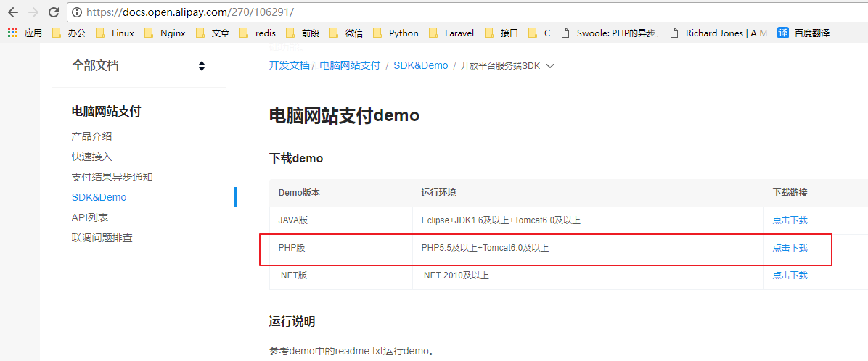Click 电脑网站支付 breadcrumb link
This screenshot has width=868, height=361.
(350, 65)
